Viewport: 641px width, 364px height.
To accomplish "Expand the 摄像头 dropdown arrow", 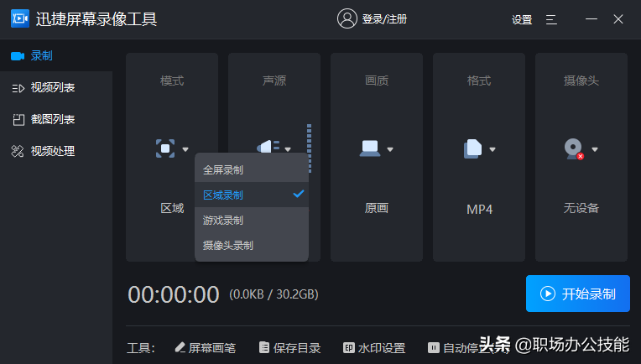I will (595, 149).
